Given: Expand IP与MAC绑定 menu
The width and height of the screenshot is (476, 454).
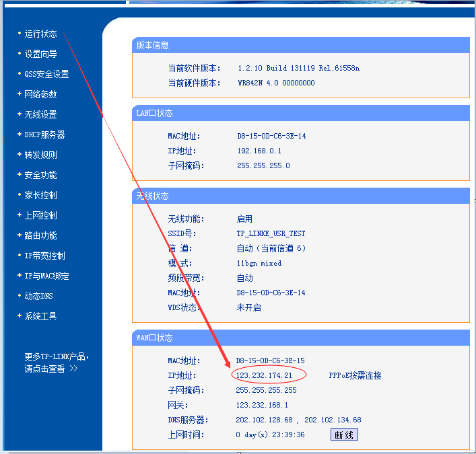Looking at the screenshot, I should [x=46, y=276].
